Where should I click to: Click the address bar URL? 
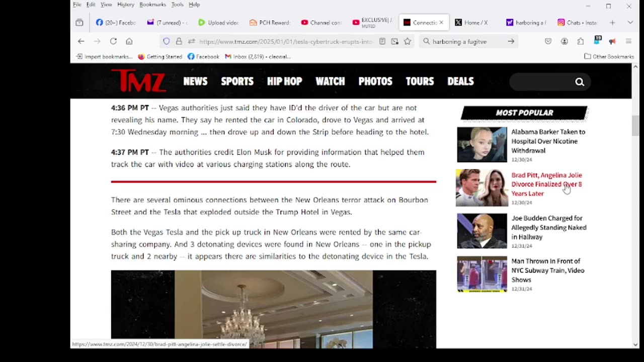285,42
